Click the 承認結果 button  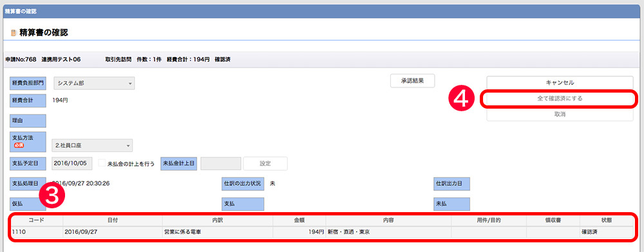click(x=412, y=81)
